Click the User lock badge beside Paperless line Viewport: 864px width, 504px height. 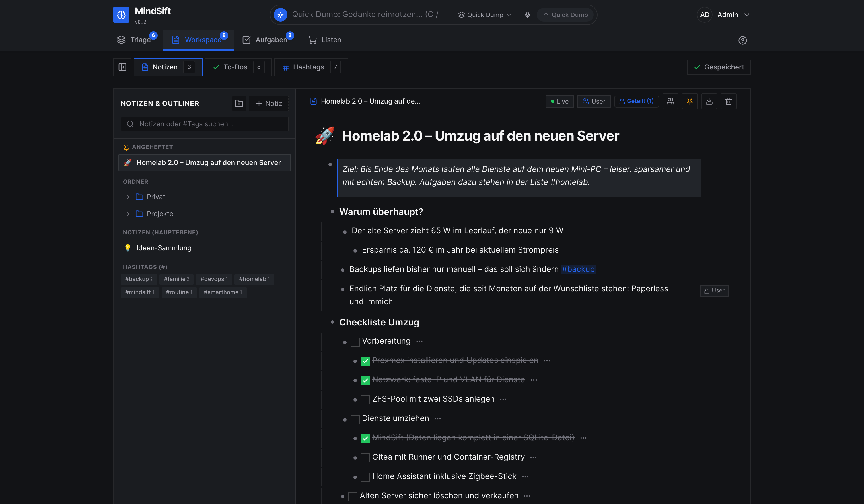click(x=714, y=291)
